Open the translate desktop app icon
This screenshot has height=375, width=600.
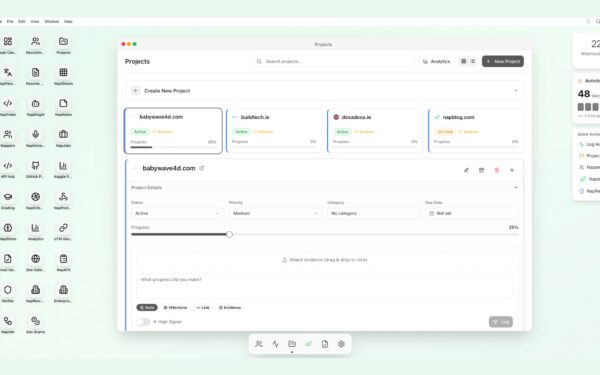(x=8, y=72)
